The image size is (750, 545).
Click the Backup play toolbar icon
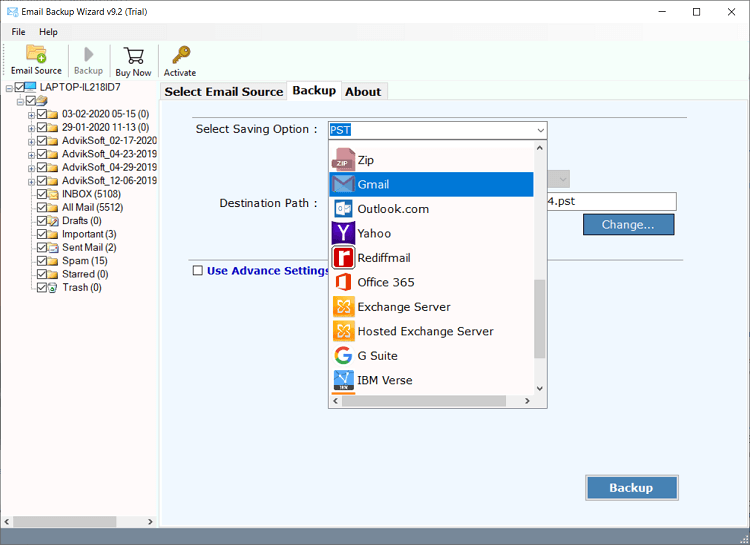88,55
